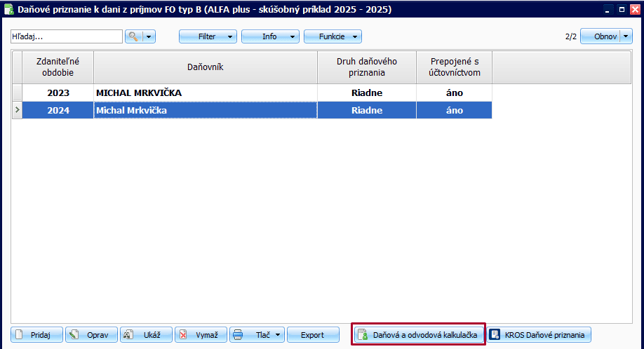Click the Export button
The height and width of the screenshot is (349, 644).
click(312, 335)
